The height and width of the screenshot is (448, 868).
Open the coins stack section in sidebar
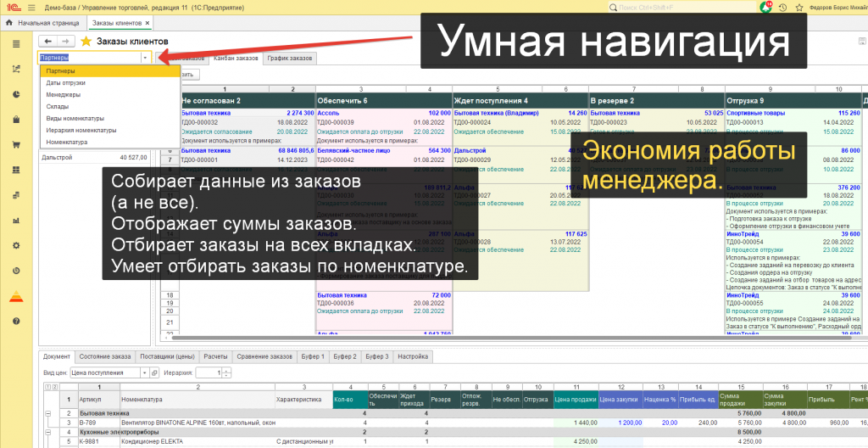16,195
